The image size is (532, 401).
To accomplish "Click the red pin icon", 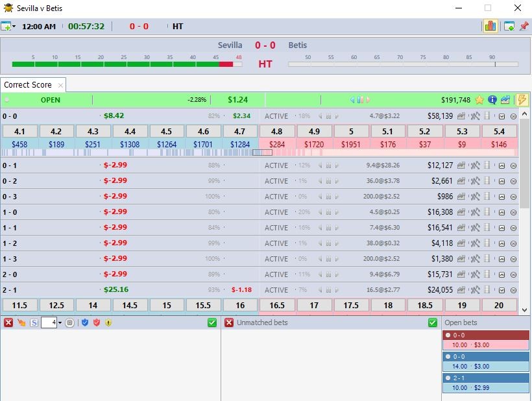I will (524, 26).
